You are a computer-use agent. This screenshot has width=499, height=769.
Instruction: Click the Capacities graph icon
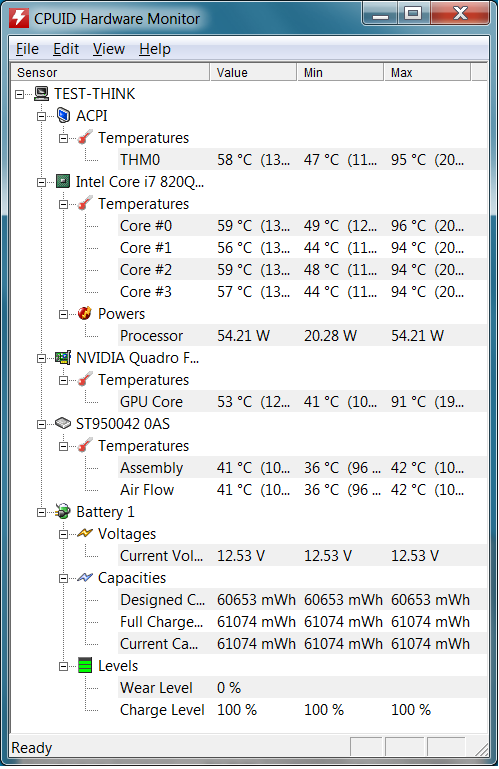coord(85,578)
